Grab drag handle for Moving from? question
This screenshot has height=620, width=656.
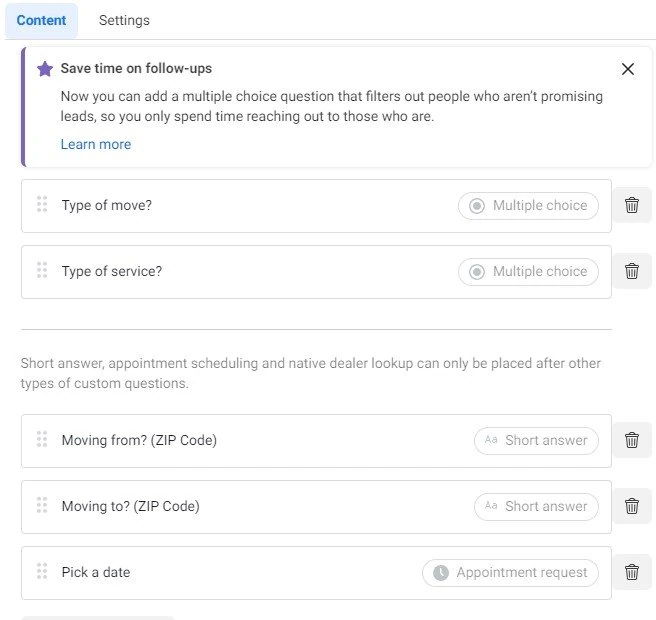point(42,439)
